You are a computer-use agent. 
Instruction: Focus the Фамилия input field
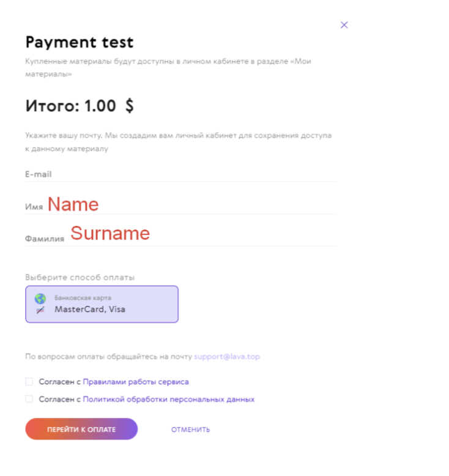[x=180, y=238]
